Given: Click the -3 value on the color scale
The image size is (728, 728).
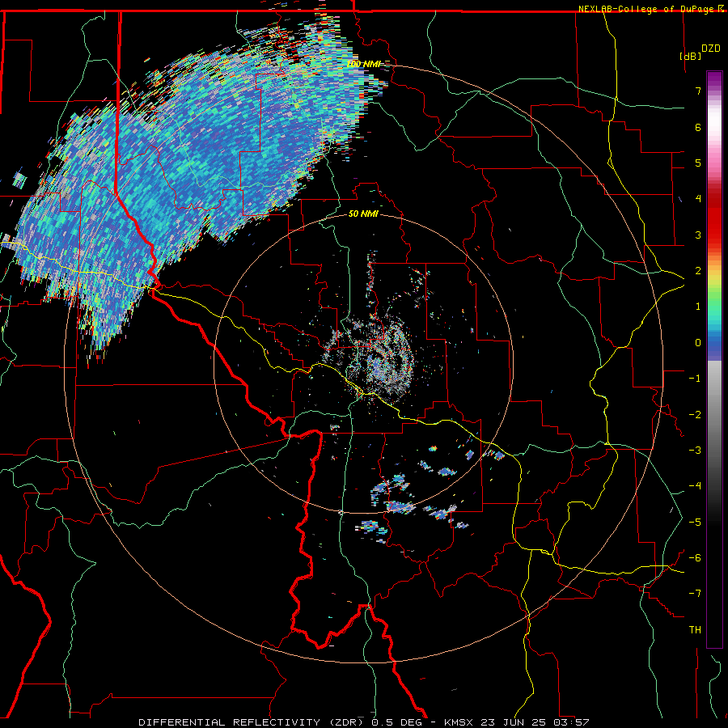Looking at the screenshot, I should click(695, 451).
